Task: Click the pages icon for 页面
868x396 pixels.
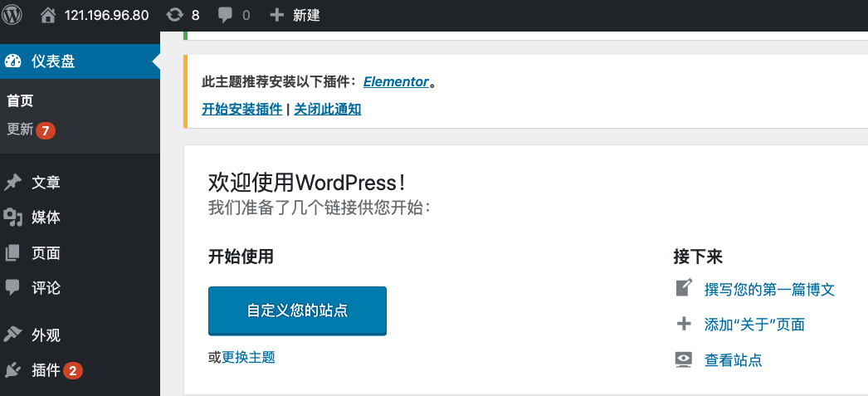Action: 12,254
